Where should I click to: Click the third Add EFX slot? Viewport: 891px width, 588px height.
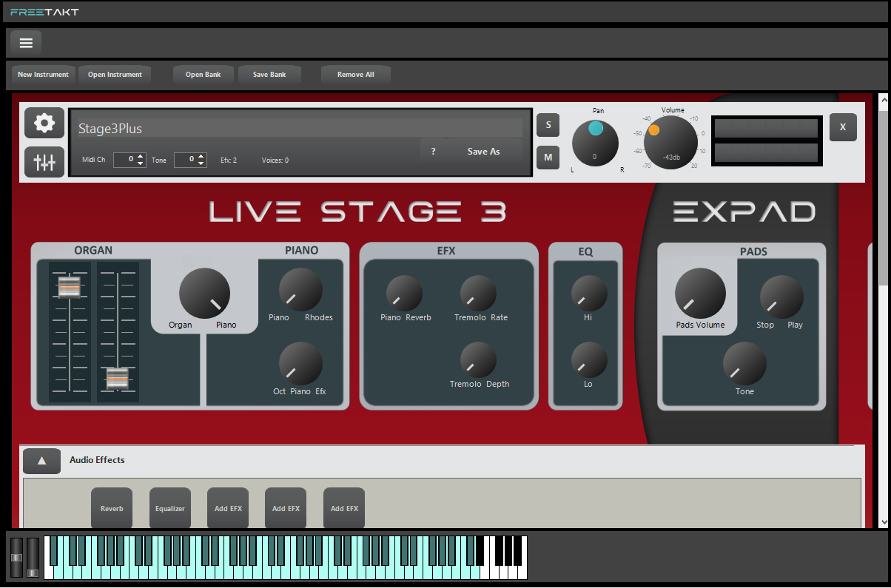344,508
